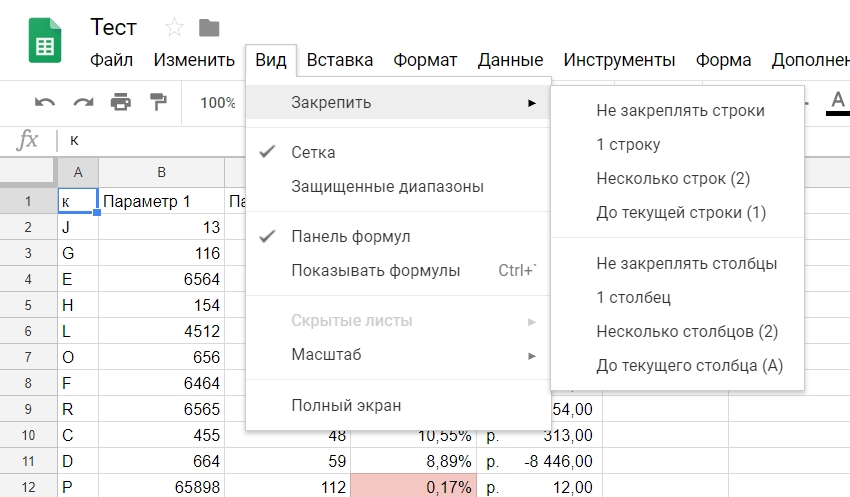
Task: Click the folder icon next to title
Action: tap(209, 27)
